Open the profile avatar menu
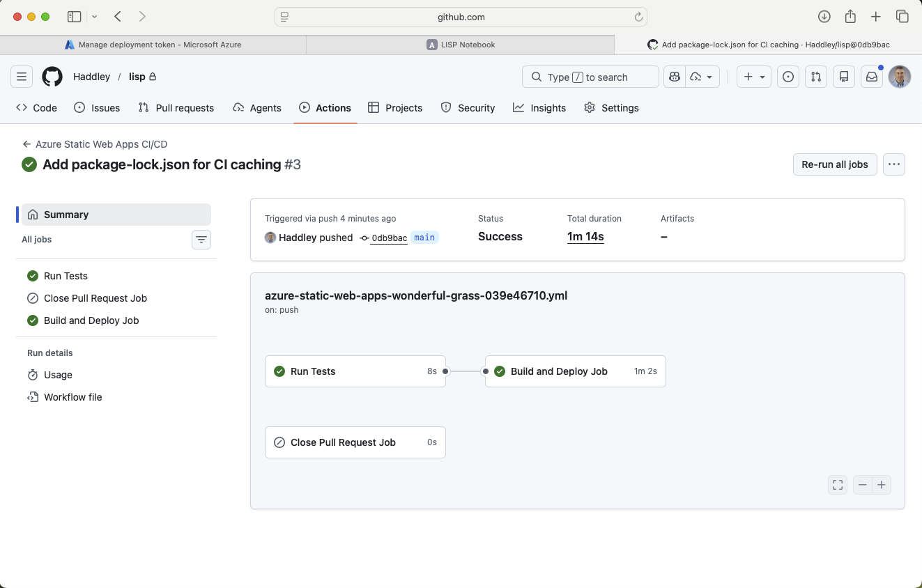 (x=899, y=77)
